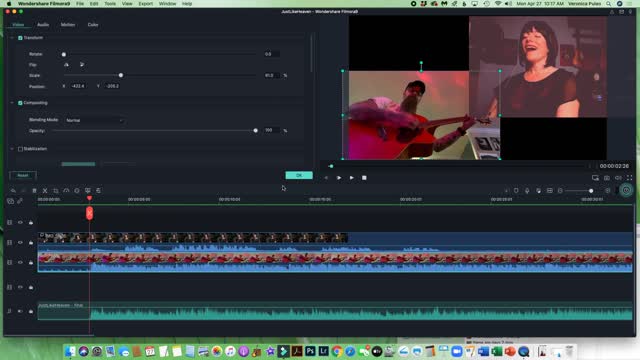
Task: Click the timeline Zoom In plus icon
Action: tap(608, 191)
